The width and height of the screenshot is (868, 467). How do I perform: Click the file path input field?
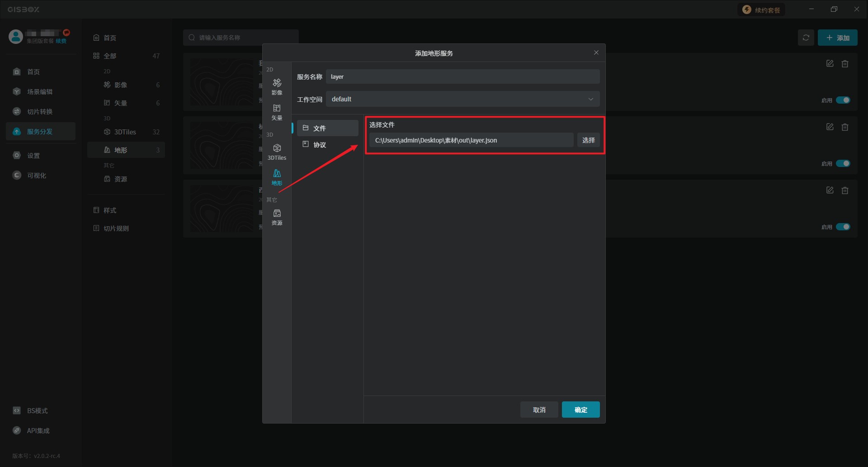tap(471, 140)
